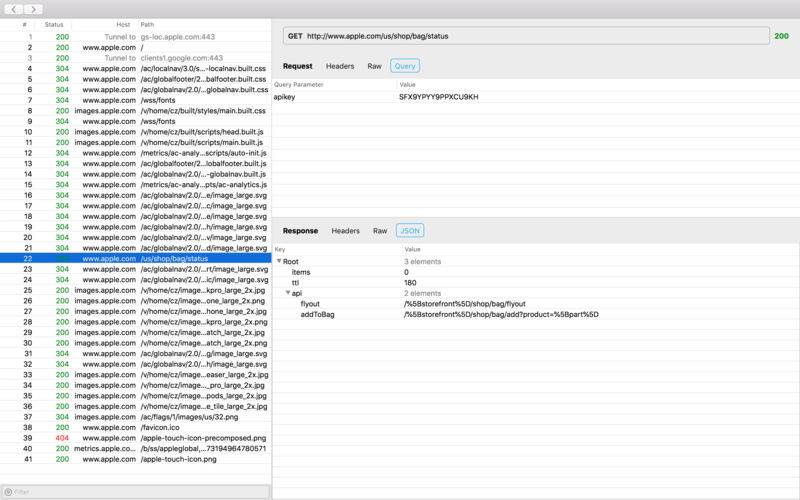This screenshot has height=500, width=800.
Task: Click the Query Parameter column header
Action: tap(298, 85)
